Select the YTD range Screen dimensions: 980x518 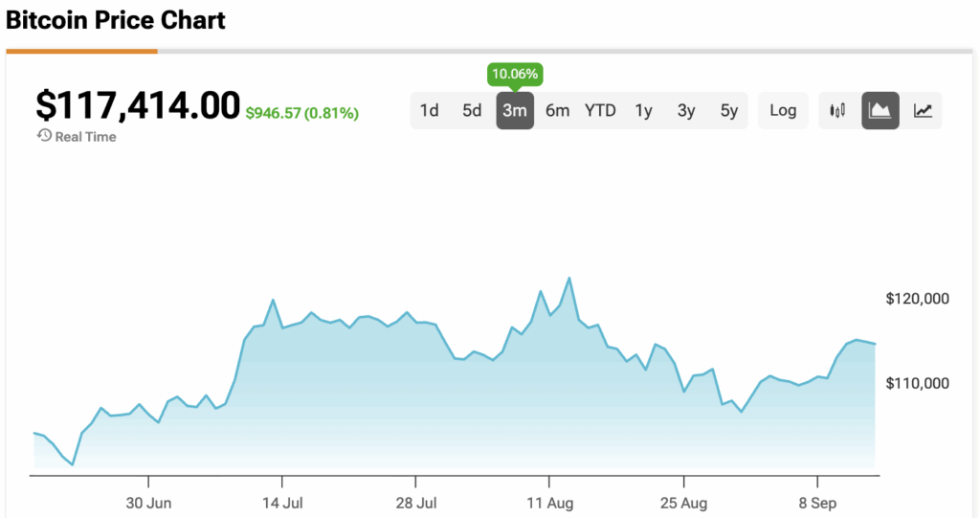(x=600, y=110)
